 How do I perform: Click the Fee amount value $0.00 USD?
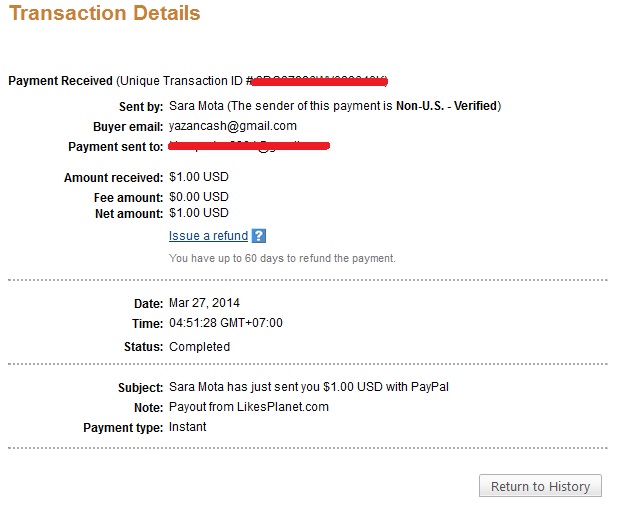[x=199, y=197]
